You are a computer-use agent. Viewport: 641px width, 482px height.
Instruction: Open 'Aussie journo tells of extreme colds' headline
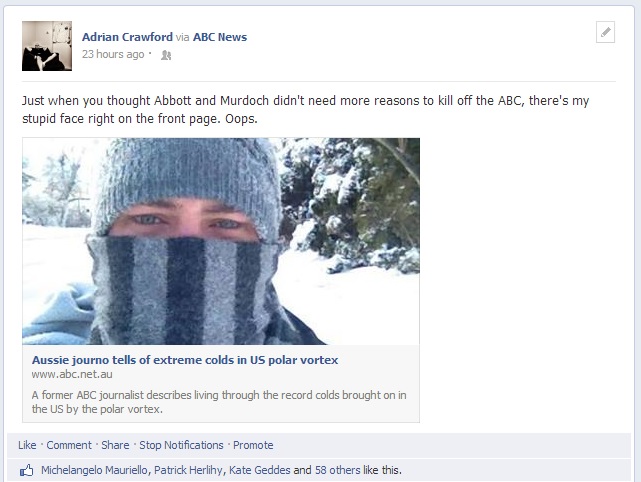185,360
